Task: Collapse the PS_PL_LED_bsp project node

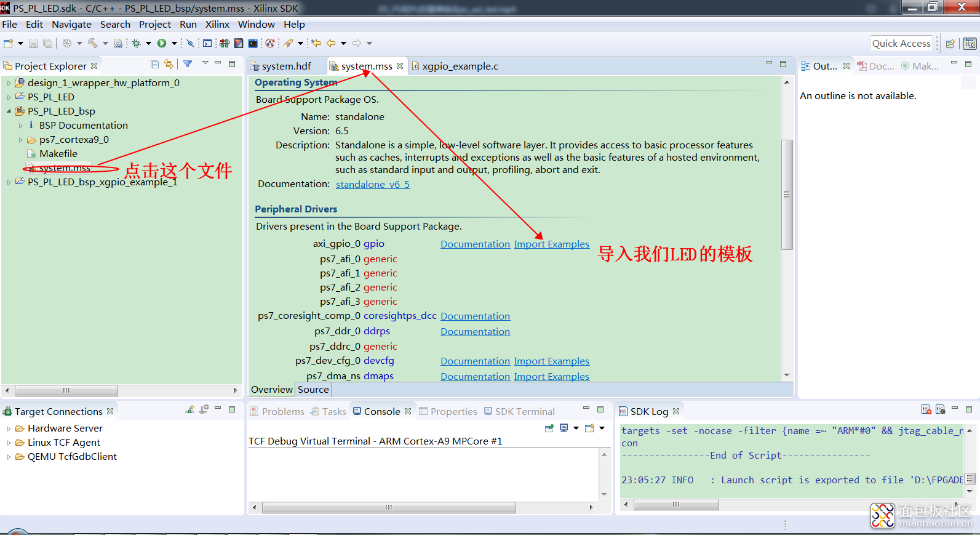Action: click(x=9, y=111)
